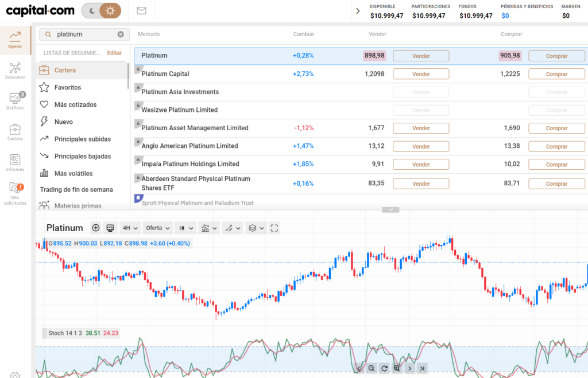Screen dimensions: 588x378
Task: Open the layers dropdown in chart toolbar
Action: pyautogui.click(x=256, y=228)
